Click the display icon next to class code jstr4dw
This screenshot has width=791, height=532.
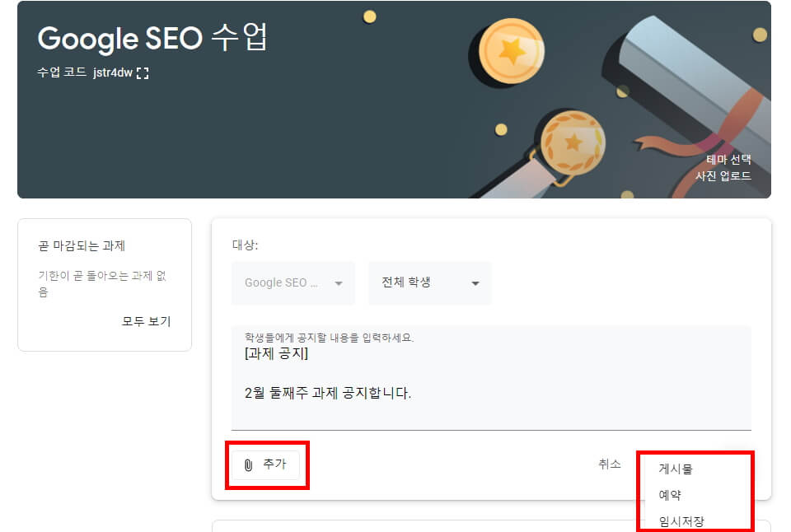[142, 72]
